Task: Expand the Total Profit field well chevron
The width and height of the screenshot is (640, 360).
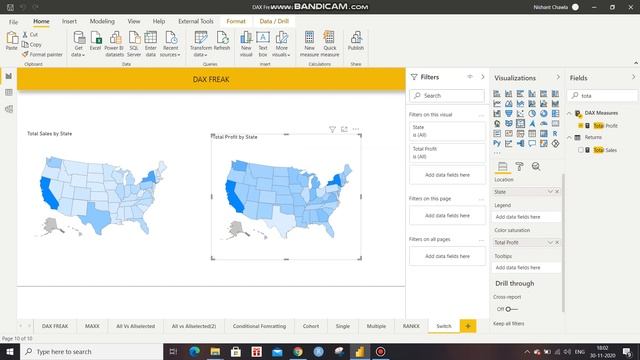Action: pos(550,242)
